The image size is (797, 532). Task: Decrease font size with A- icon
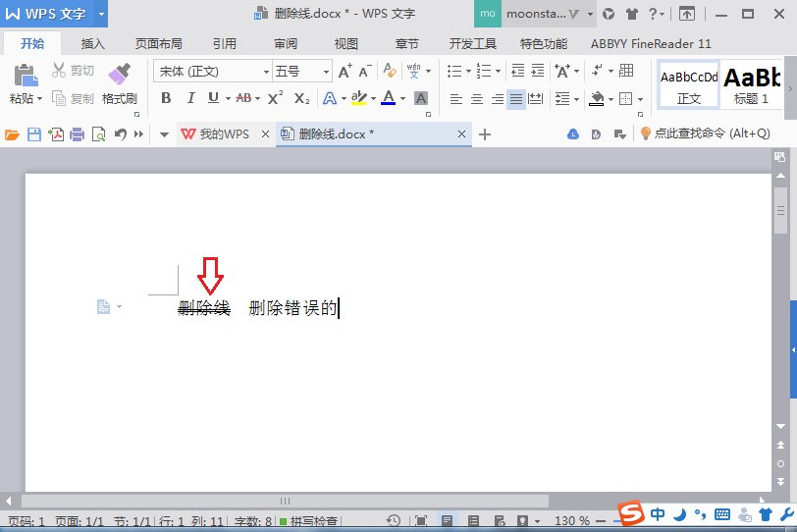tap(365, 71)
